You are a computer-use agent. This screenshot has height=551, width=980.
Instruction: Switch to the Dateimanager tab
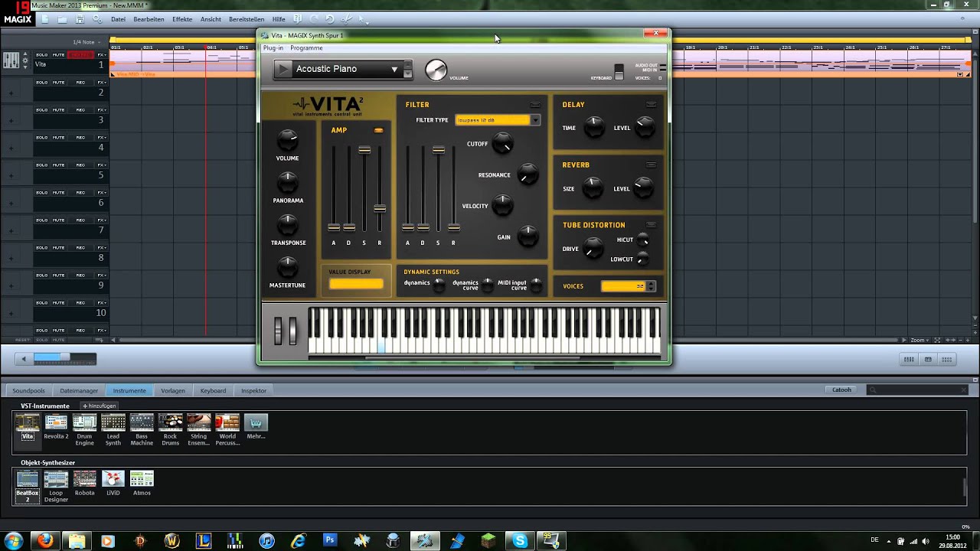pos(79,390)
